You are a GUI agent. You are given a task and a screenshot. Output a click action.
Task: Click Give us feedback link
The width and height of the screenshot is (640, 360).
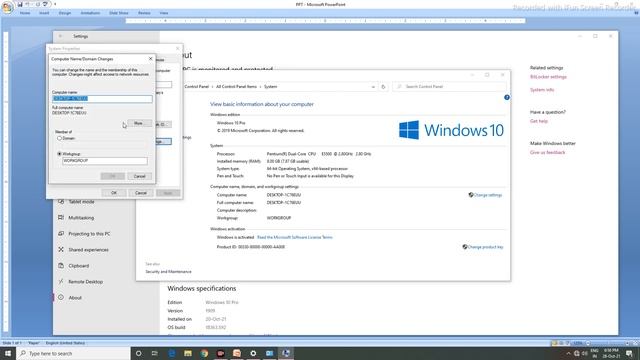tap(547, 152)
